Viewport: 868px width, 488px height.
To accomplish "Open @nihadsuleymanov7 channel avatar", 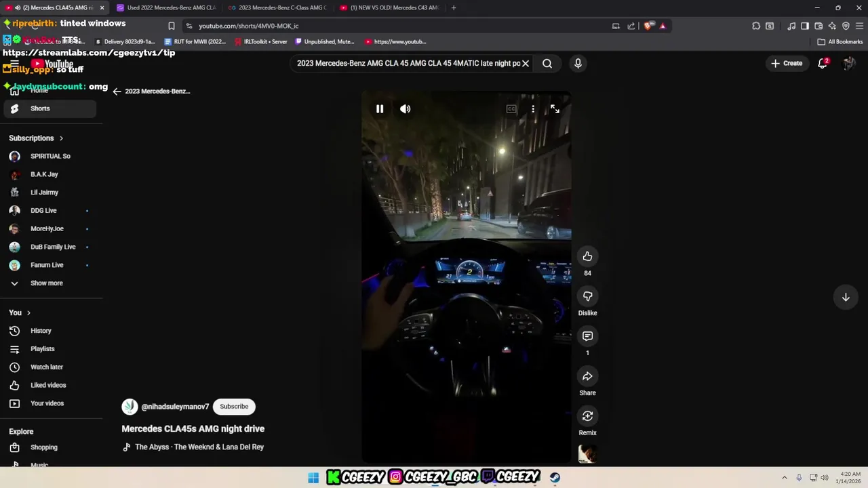I will pos(130,407).
